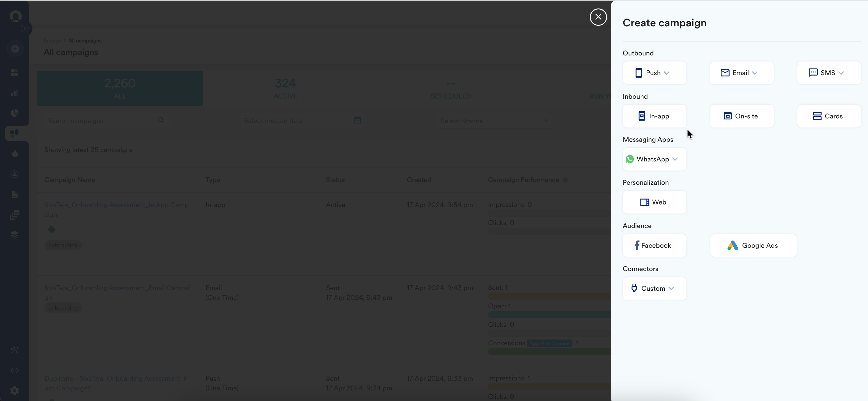The height and width of the screenshot is (401, 868).
Task: Open the Email type chevron
Action: (x=755, y=73)
